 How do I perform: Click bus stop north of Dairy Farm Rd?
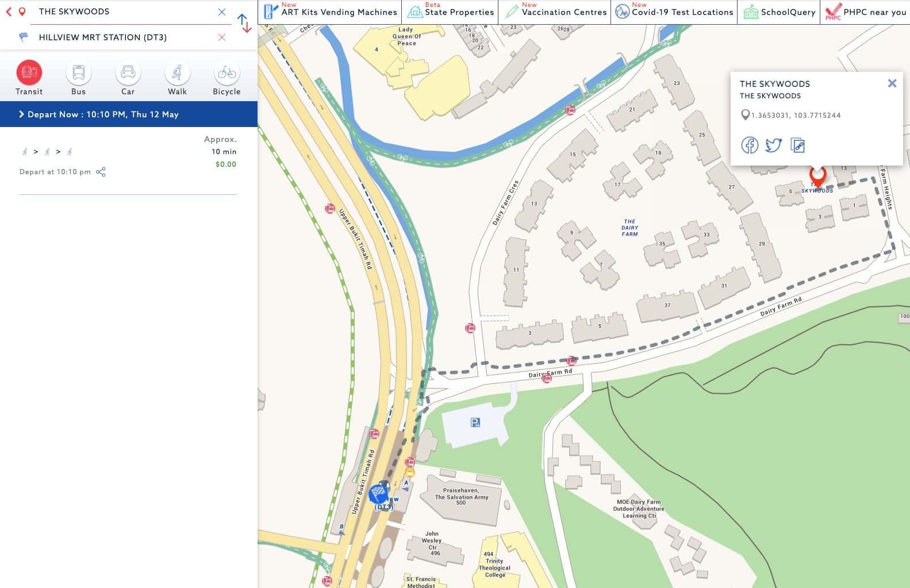coord(571,361)
